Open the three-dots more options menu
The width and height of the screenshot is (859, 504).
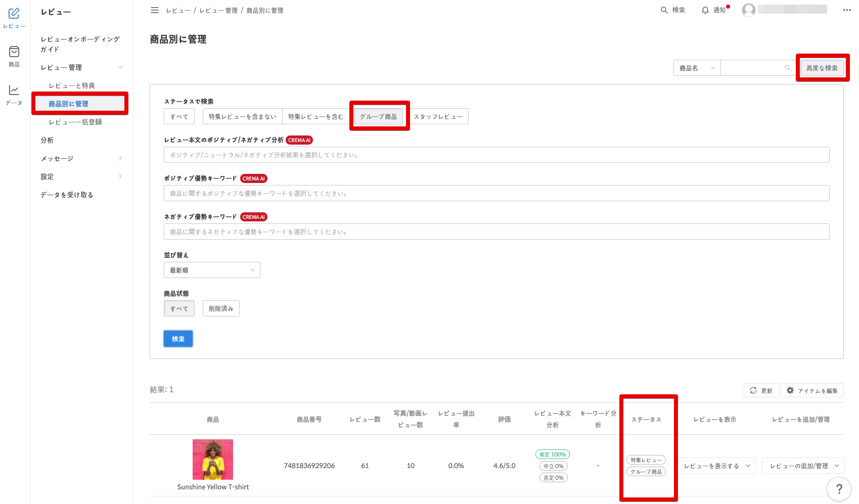(846, 10)
